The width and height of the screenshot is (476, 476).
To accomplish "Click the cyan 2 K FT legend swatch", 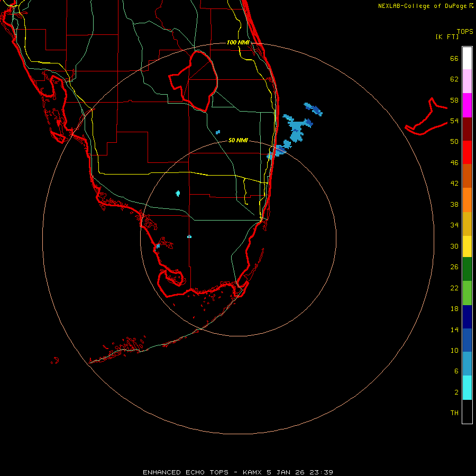I will click(x=467, y=388).
